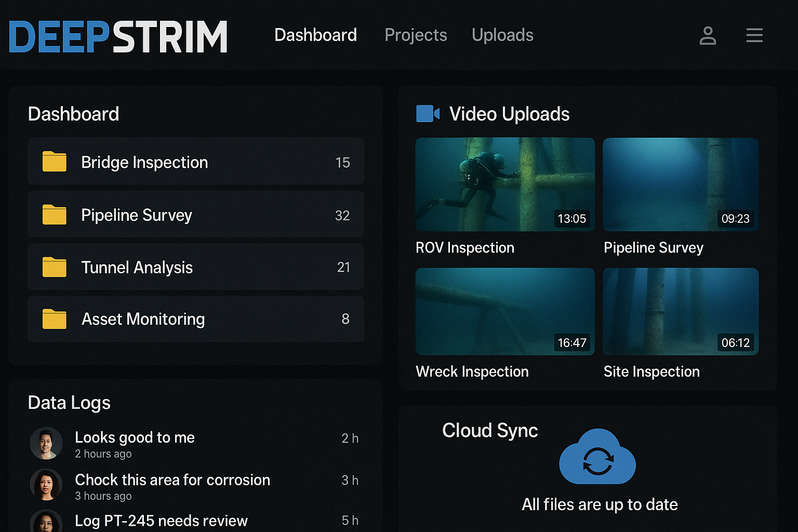Click the Video Uploads camera icon

click(x=428, y=114)
